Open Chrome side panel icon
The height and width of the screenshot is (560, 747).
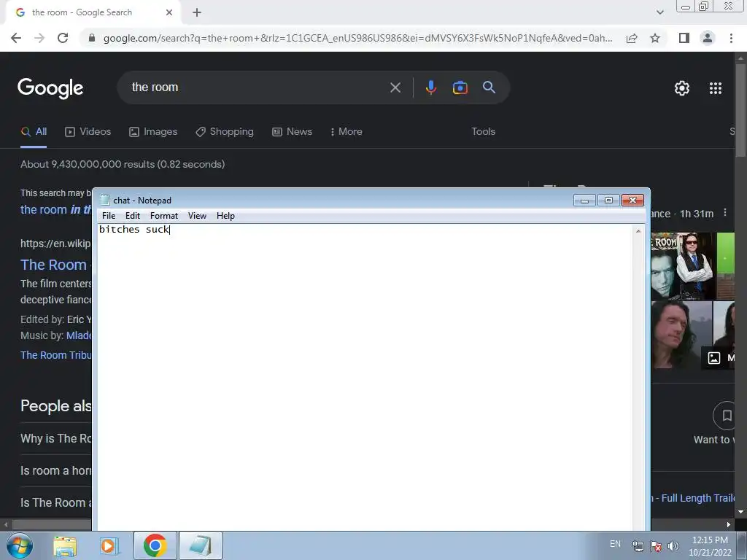(684, 38)
